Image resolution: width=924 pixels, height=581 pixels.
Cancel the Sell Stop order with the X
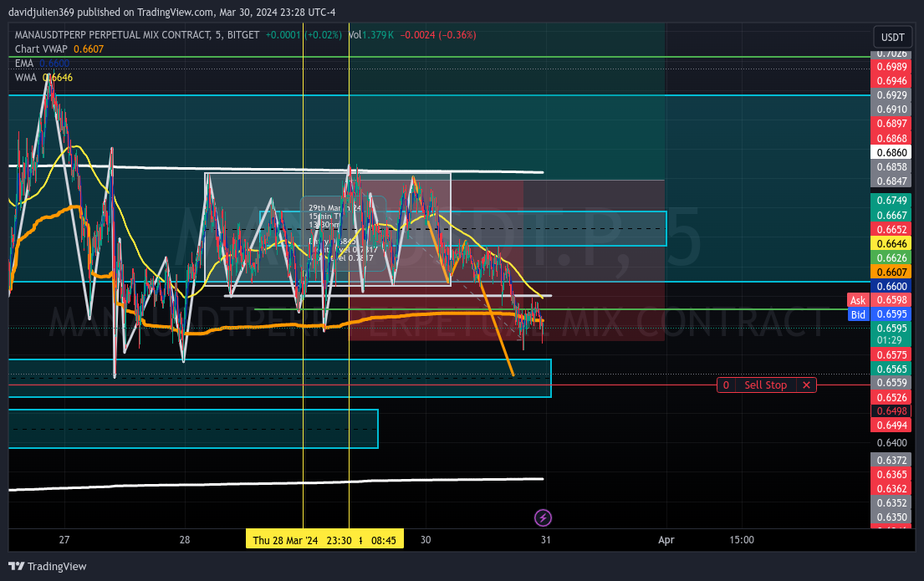[x=806, y=385]
